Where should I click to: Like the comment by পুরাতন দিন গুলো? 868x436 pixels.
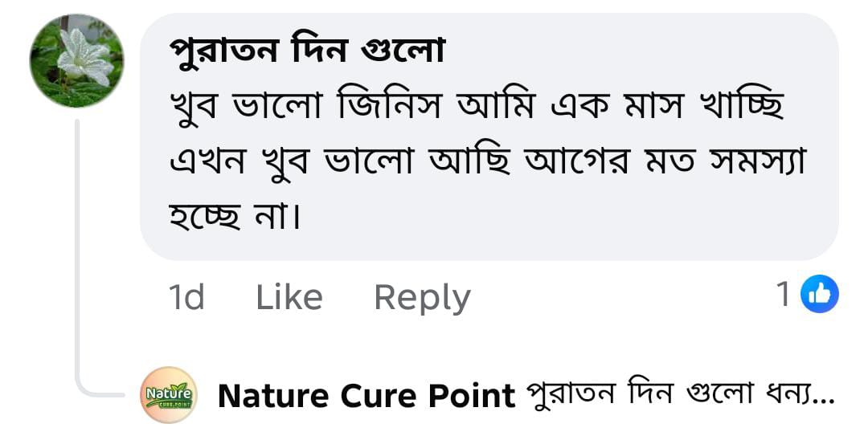coord(289,298)
